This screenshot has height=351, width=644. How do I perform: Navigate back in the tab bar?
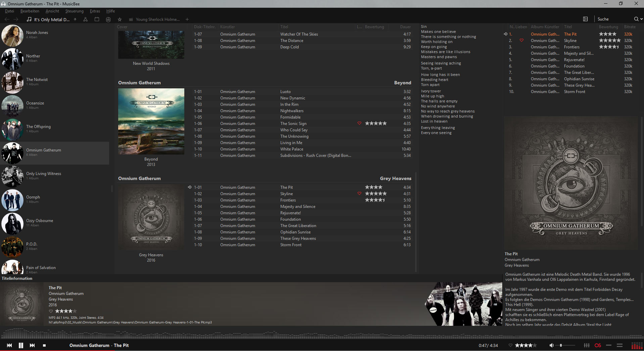click(x=7, y=19)
